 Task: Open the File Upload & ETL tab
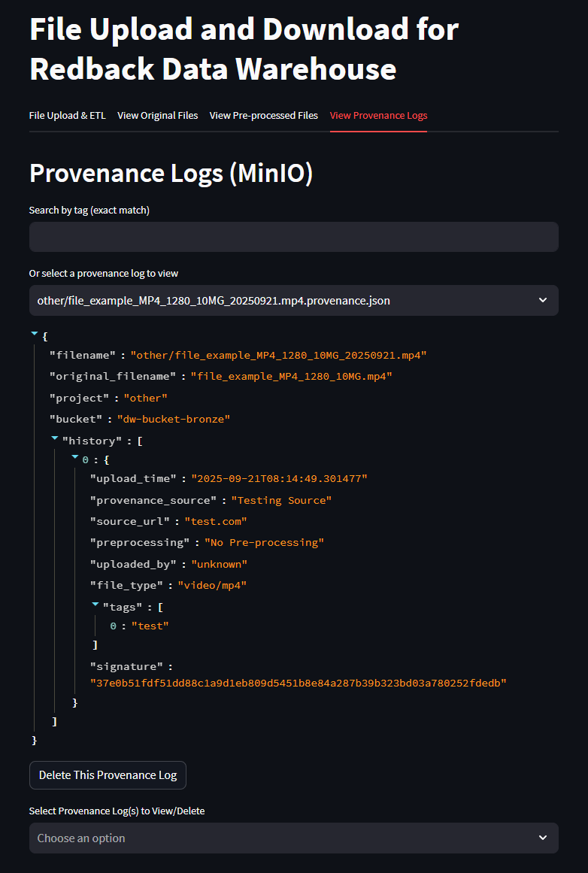point(68,115)
